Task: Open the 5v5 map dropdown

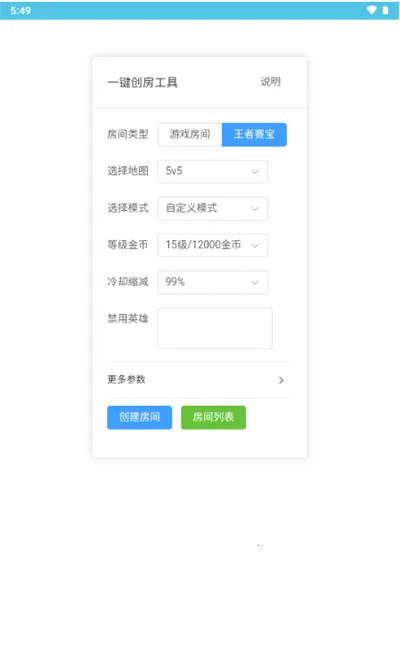Action: [213, 172]
